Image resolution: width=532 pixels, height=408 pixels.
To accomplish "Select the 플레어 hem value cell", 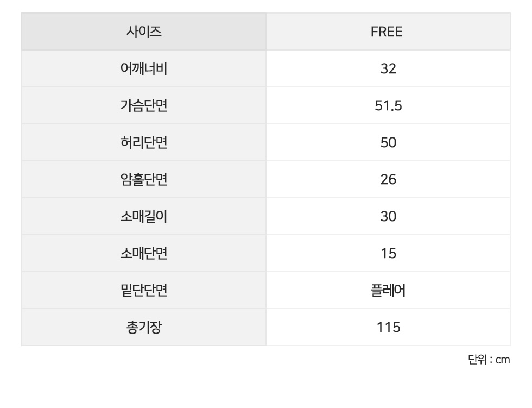I will tap(388, 291).
